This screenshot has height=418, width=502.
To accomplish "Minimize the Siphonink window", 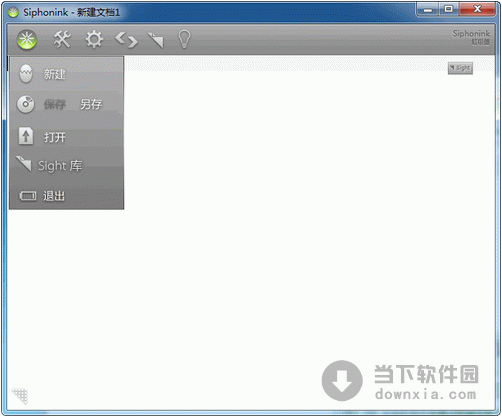I will click(428, 10).
